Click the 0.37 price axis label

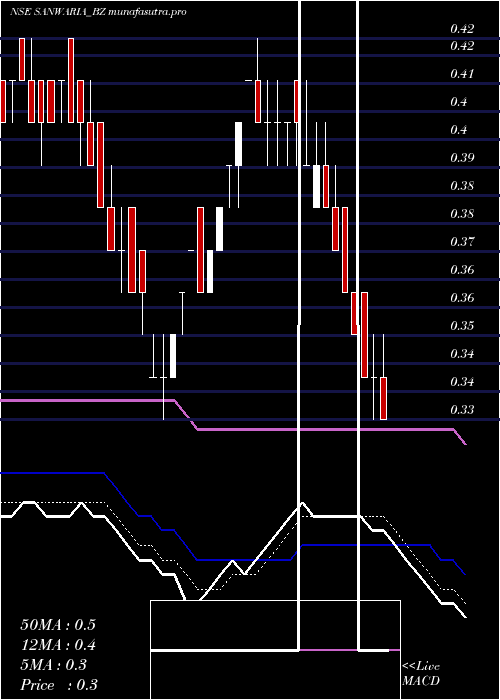(x=462, y=242)
